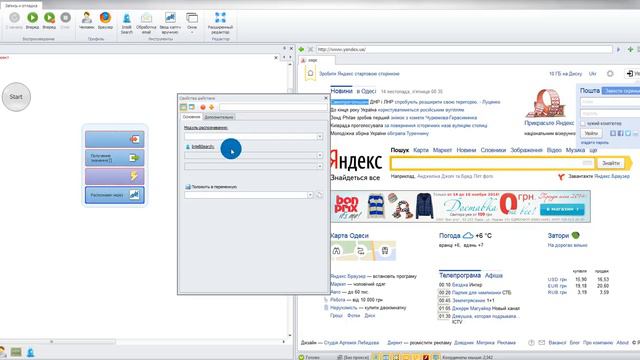Click the Знайти search button
This screenshot has height=360, width=640.
pos(611,163)
